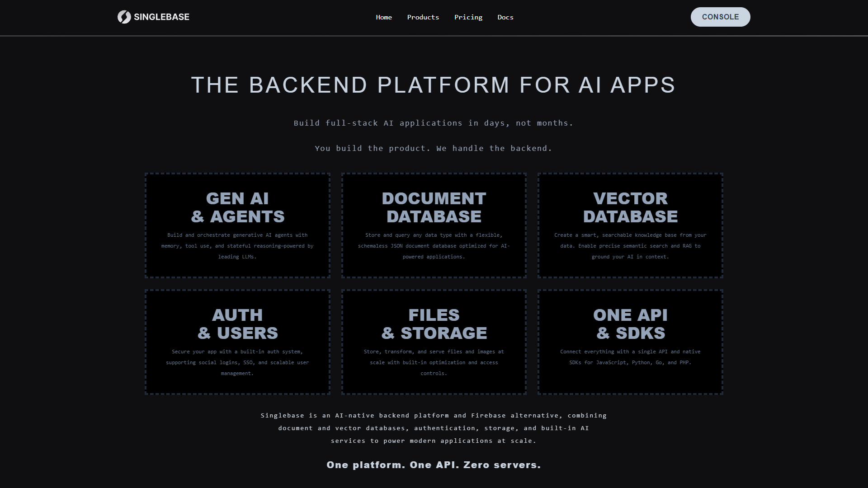Open the Vector Database card heading
Viewport: 868px width, 488px height.
pyautogui.click(x=630, y=207)
